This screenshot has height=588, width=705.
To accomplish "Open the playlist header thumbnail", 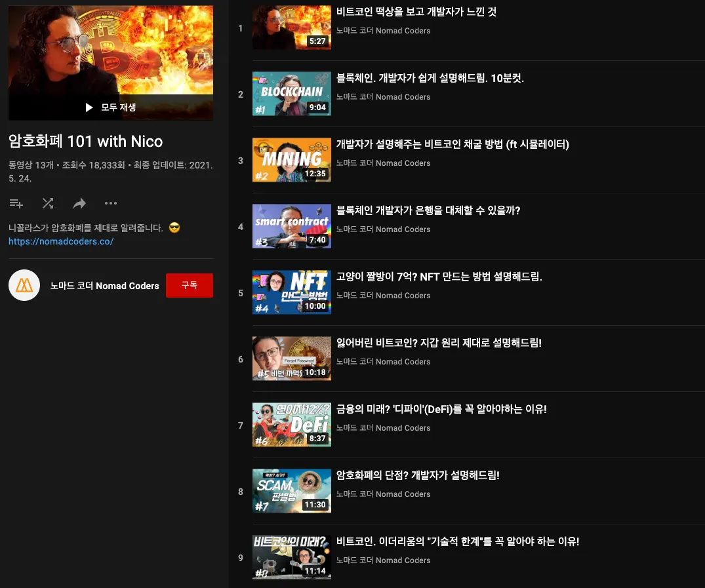I will [x=111, y=62].
